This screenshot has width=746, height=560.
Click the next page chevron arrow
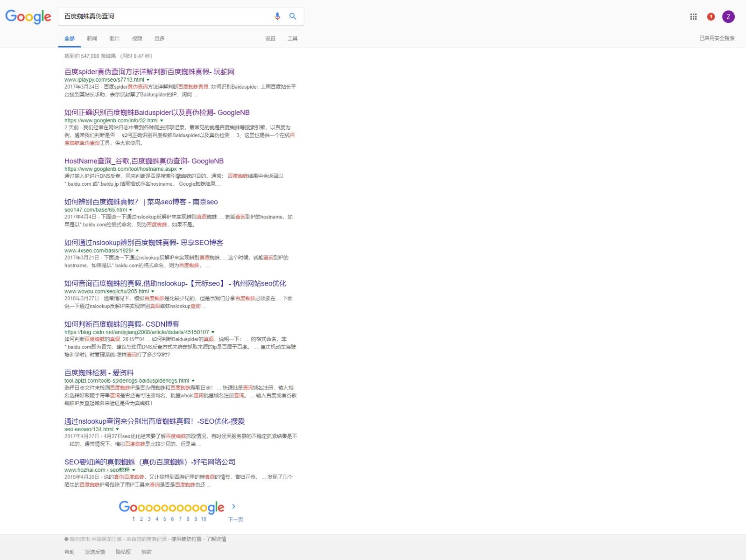234,506
